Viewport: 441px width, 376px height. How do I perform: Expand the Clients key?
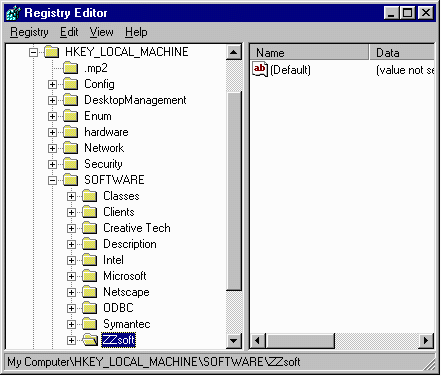[71, 212]
